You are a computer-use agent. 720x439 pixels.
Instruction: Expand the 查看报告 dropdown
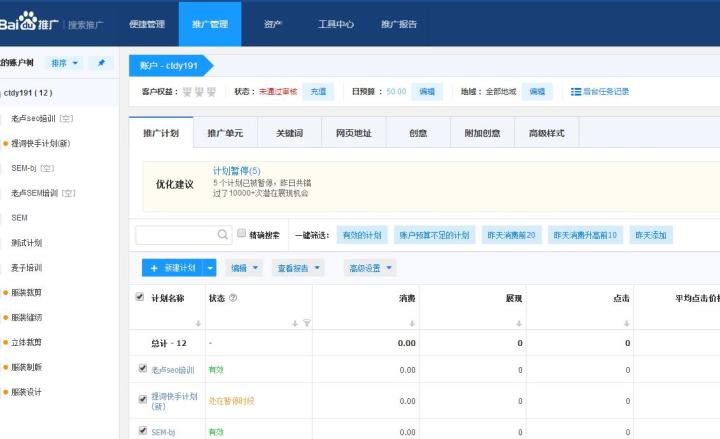(298, 268)
